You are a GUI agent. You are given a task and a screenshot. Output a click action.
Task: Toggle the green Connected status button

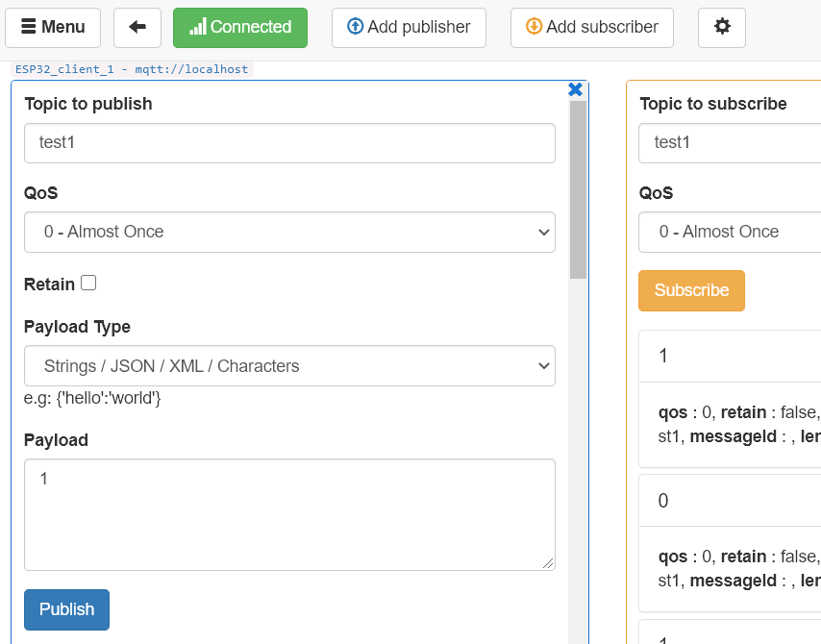pyautogui.click(x=240, y=27)
